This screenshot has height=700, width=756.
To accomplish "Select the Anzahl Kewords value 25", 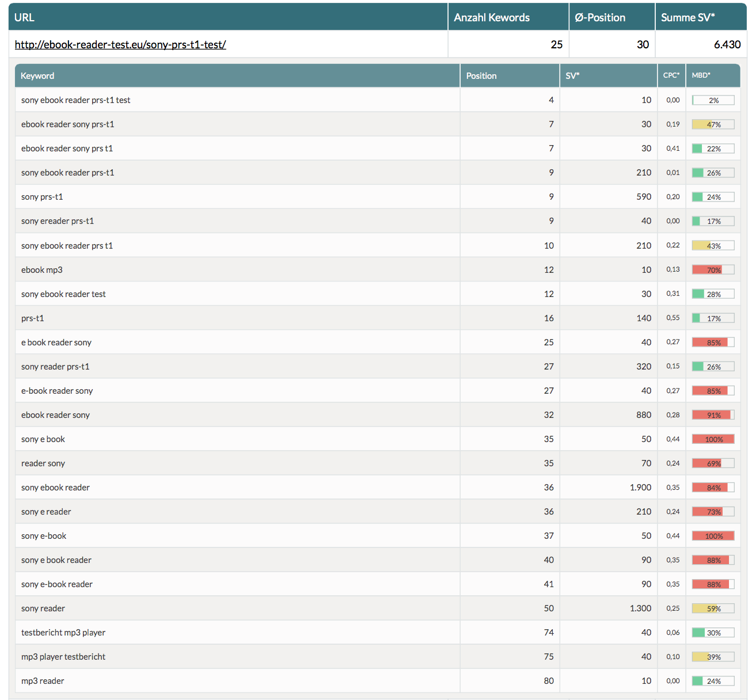I will tap(556, 44).
